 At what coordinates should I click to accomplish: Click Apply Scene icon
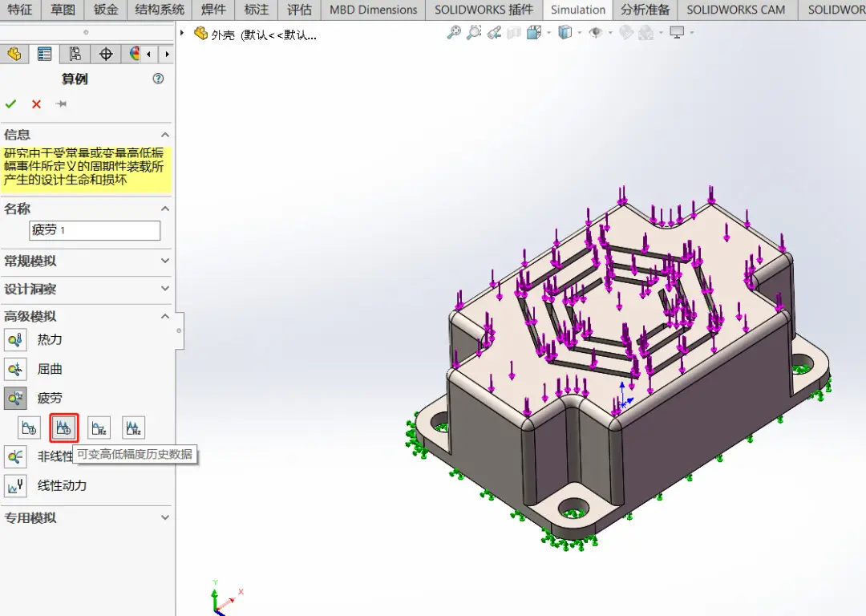point(646,33)
